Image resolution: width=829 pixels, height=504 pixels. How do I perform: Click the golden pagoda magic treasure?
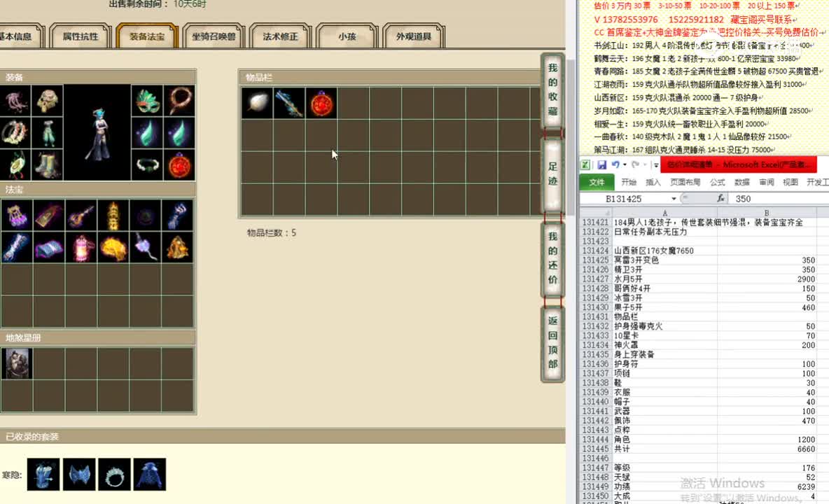pyautogui.click(x=113, y=216)
